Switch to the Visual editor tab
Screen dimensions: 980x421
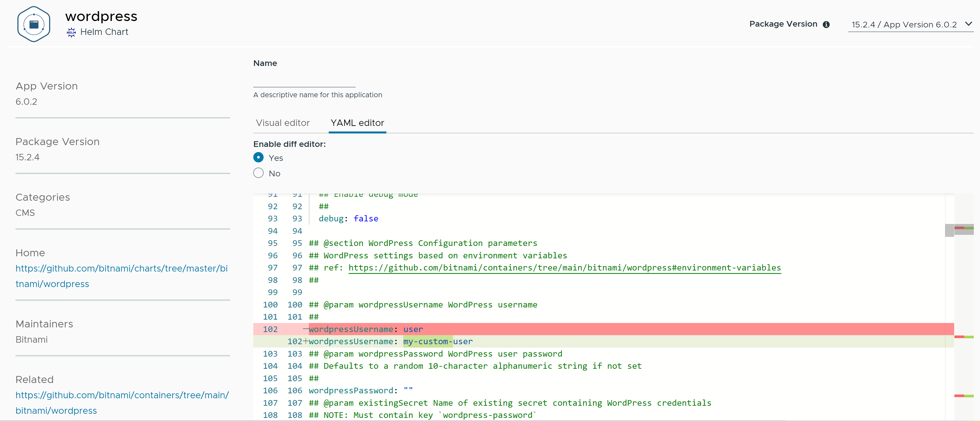[283, 123]
